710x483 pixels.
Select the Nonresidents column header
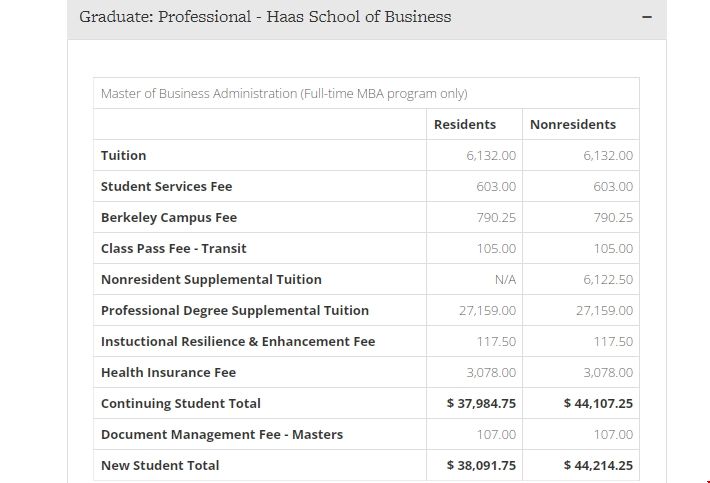(x=573, y=124)
